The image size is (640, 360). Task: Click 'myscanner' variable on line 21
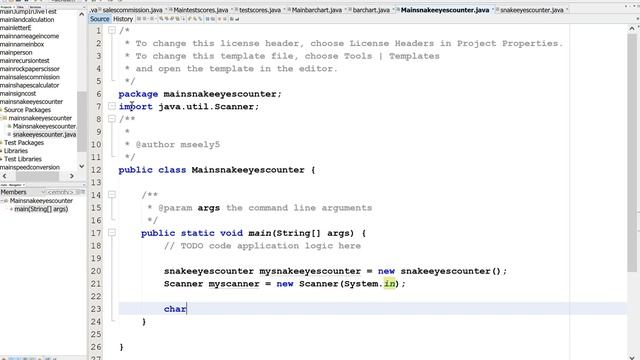tap(234, 284)
